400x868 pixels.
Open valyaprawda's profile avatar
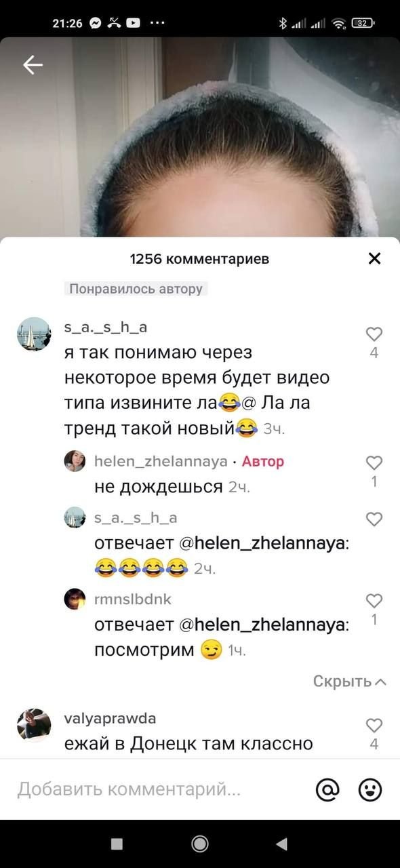pos(33,725)
